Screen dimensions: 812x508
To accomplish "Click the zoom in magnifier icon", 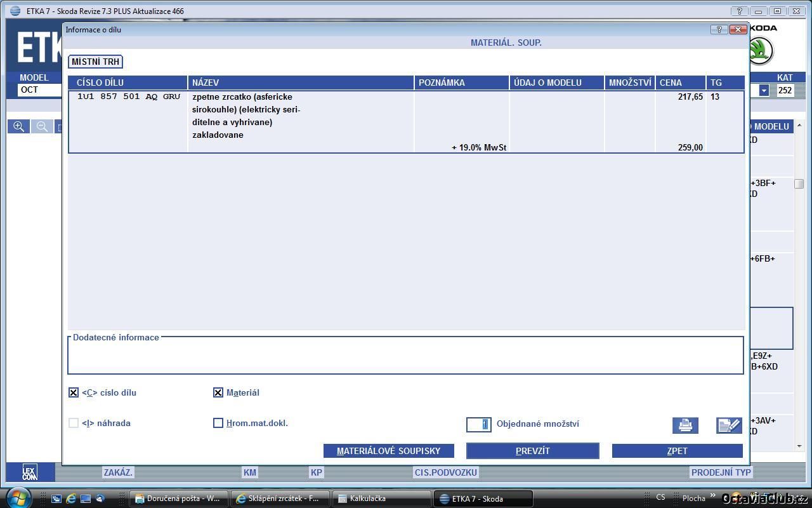I will tap(19, 126).
